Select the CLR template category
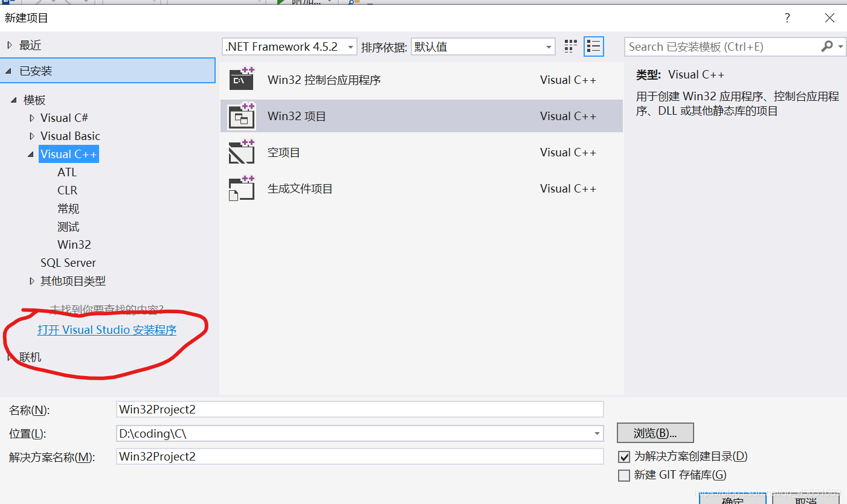Image resolution: width=847 pixels, height=504 pixels. pos(67,191)
